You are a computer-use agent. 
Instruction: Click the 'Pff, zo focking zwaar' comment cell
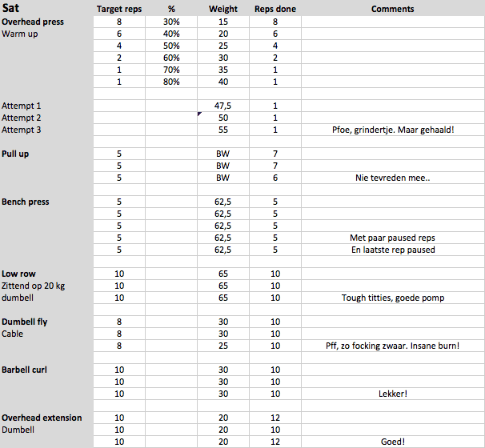[393, 346]
